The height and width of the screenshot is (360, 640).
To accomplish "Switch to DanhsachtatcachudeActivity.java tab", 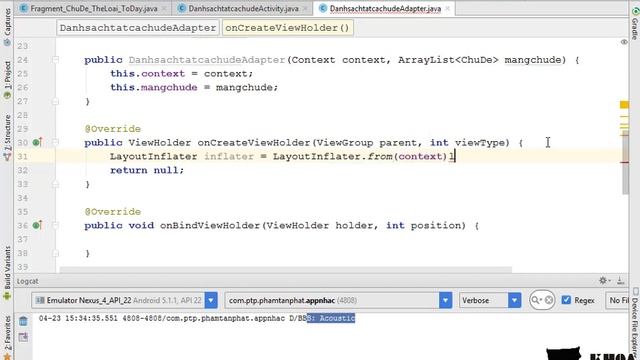I will (243, 8).
